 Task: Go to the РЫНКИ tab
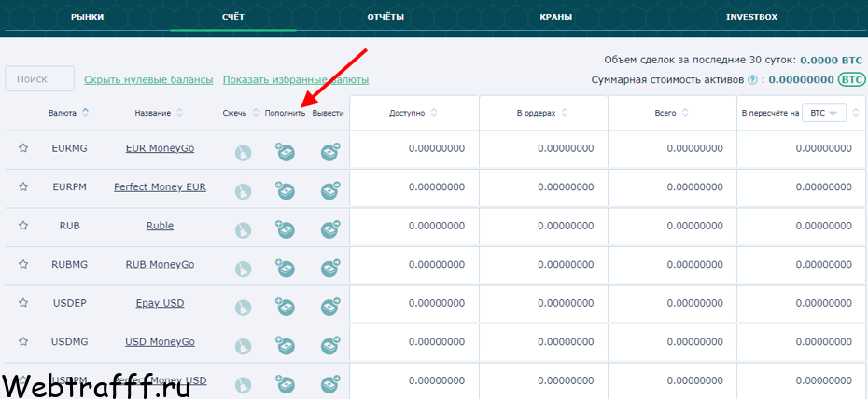88,17
